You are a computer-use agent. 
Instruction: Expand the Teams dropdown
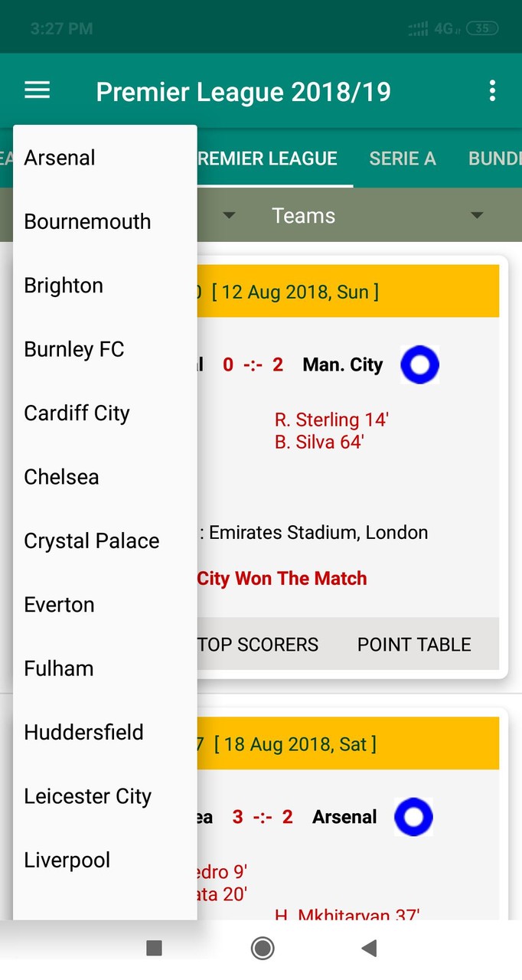tap(476, 215)
